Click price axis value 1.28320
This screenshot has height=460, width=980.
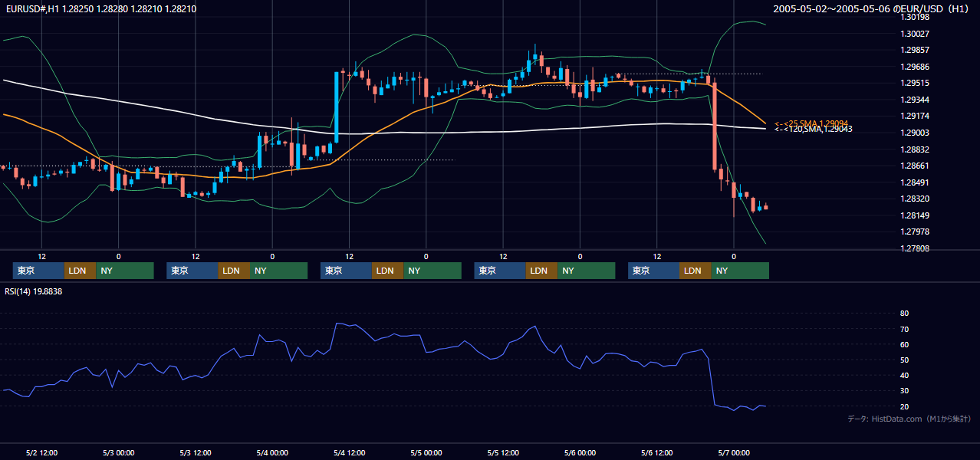(x=915, y=199)
